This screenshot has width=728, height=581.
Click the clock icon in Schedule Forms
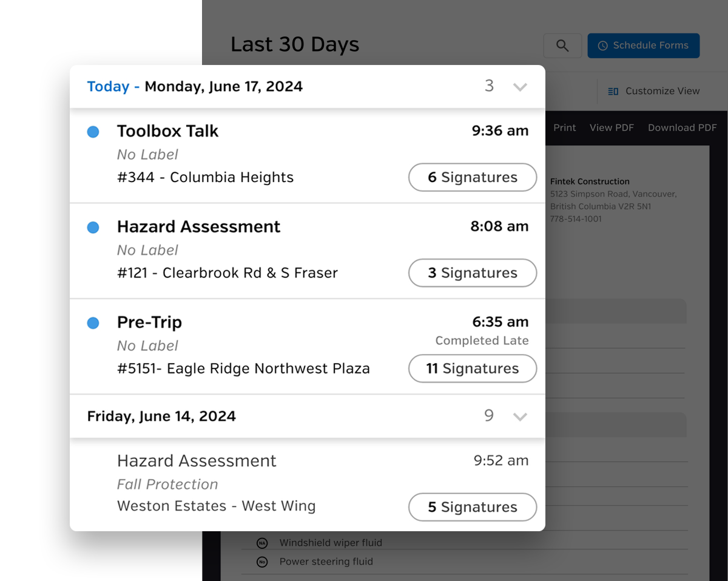coord(602,46)
